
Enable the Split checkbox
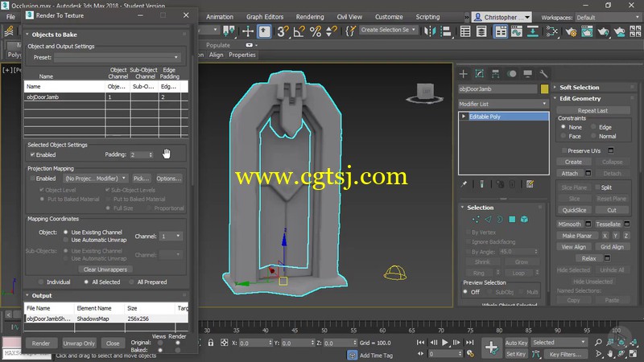click(x=597, y=187)
